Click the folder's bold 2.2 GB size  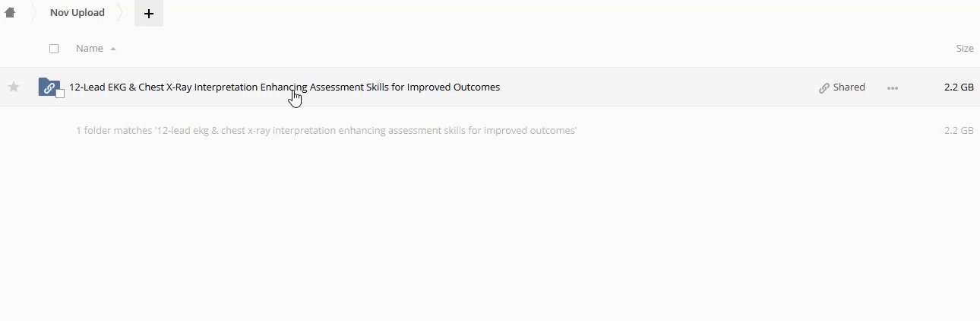pos(958,87)
